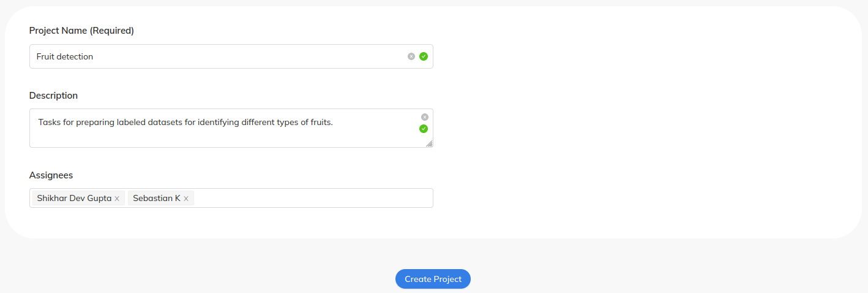This screenshot has height=293, width=868.
Task: Click the word "Fruit" in the Project Name
Action: pos(45,56)
